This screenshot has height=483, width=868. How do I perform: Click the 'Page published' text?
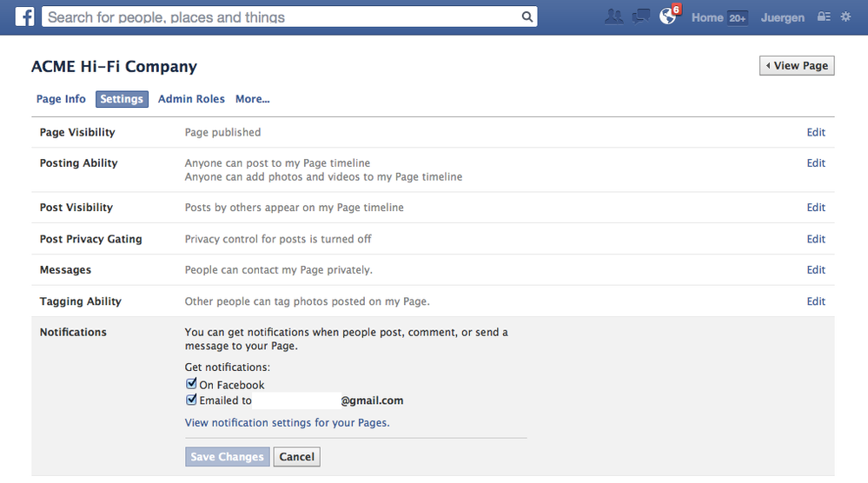(222, 132)
